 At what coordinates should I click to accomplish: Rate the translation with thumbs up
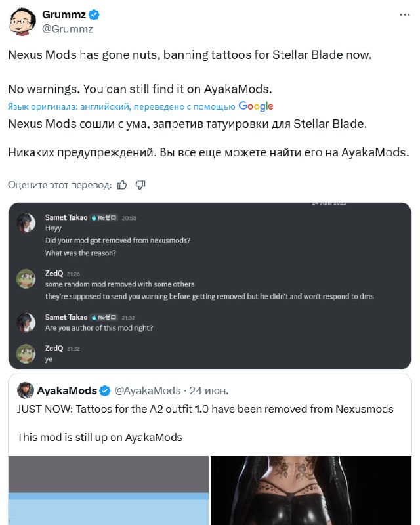tap(121, 185)
